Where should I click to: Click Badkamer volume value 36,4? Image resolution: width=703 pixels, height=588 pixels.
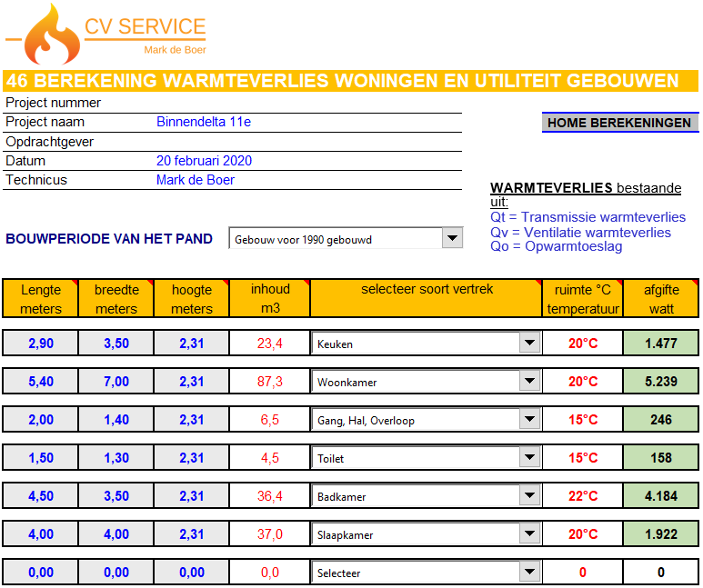click(x=269, y=495)
